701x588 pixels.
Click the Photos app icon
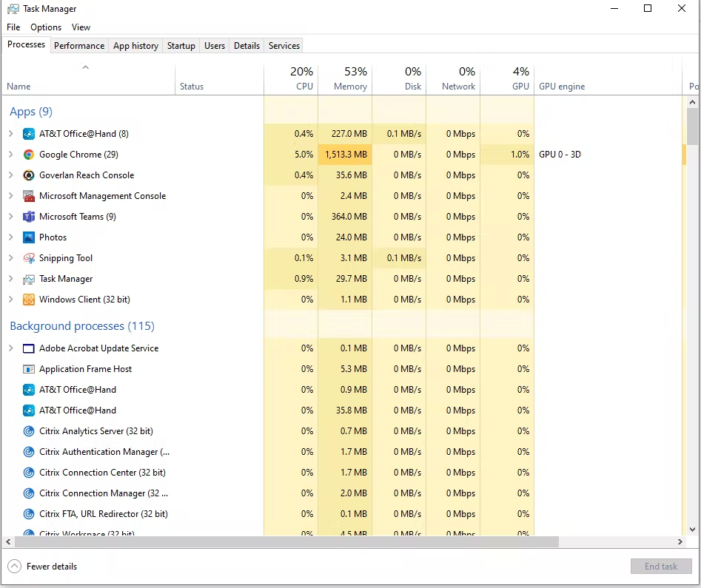coord(29,237)
